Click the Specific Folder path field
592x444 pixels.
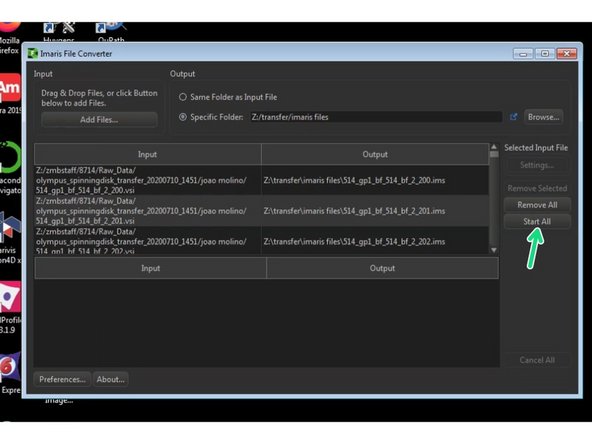point(376,117)
